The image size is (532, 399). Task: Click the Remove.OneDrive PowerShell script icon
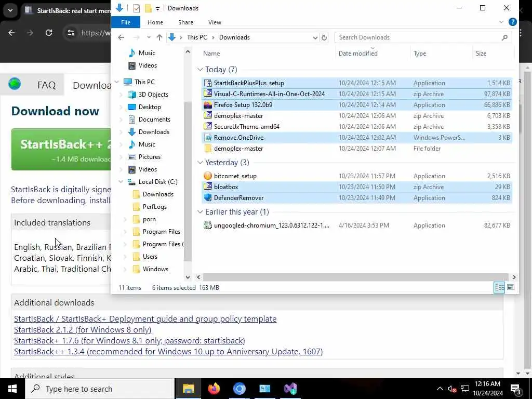[208, 137]
